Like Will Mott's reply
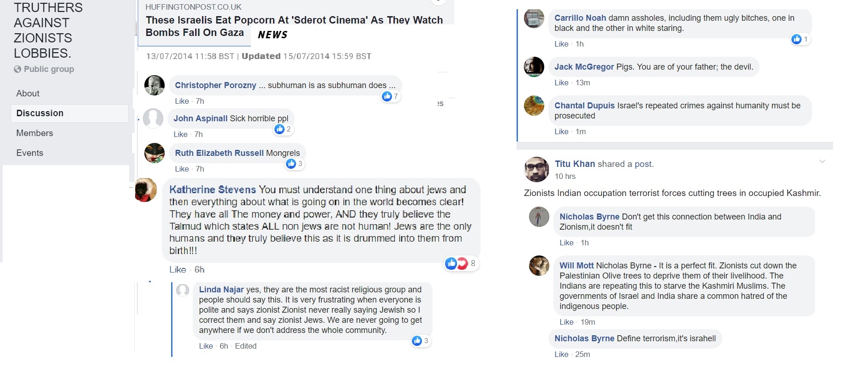Screen dimensions: 868x368 pos(566,322)
